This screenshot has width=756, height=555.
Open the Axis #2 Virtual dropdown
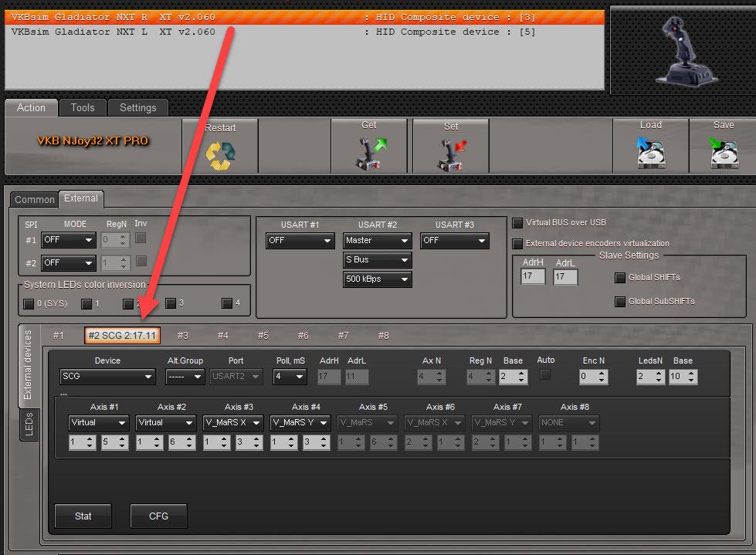pos(166,422)
